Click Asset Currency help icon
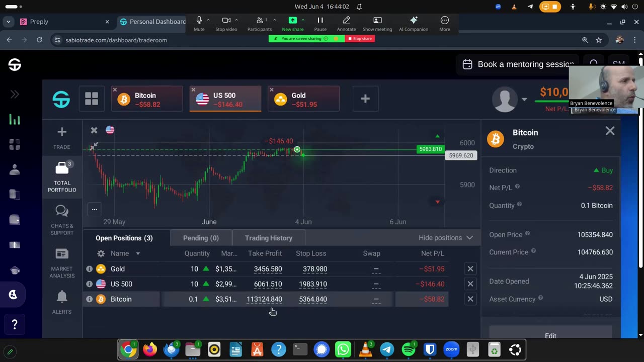Image resolution: width=644 pixels, height=362 pixels. pyautogui.click(x=540, y=298)
